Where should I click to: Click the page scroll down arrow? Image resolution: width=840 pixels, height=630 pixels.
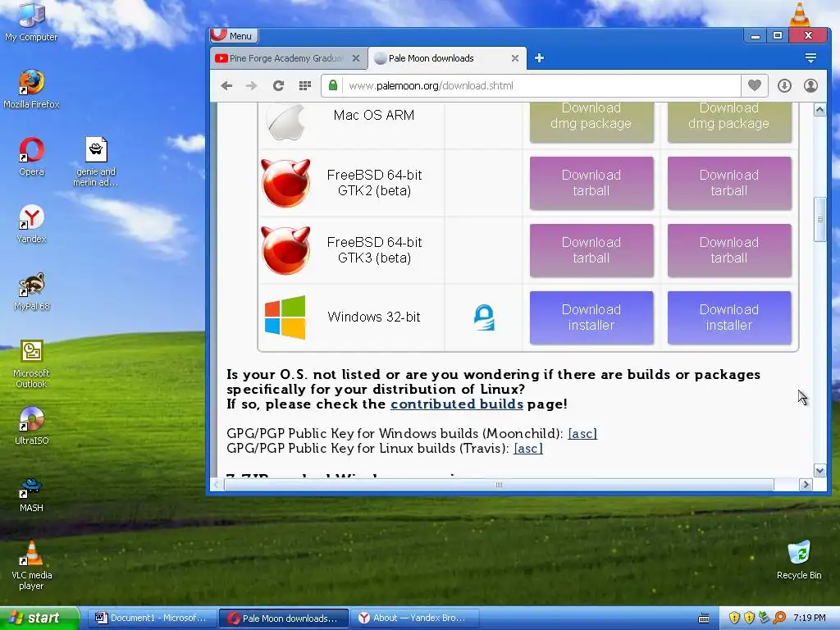(819, 470)
